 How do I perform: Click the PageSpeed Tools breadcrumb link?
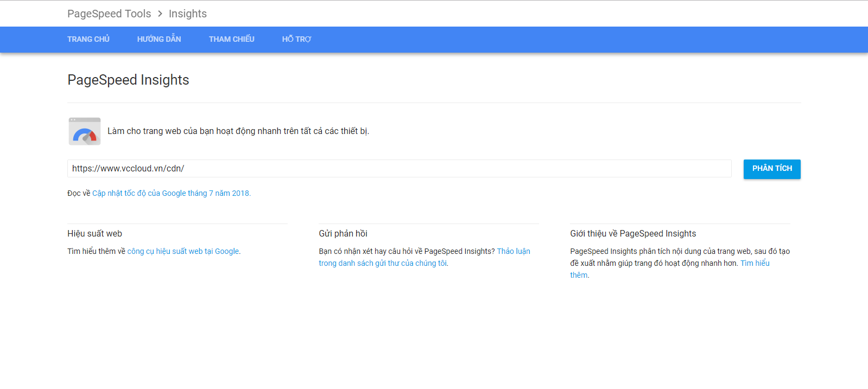(109, 14)
